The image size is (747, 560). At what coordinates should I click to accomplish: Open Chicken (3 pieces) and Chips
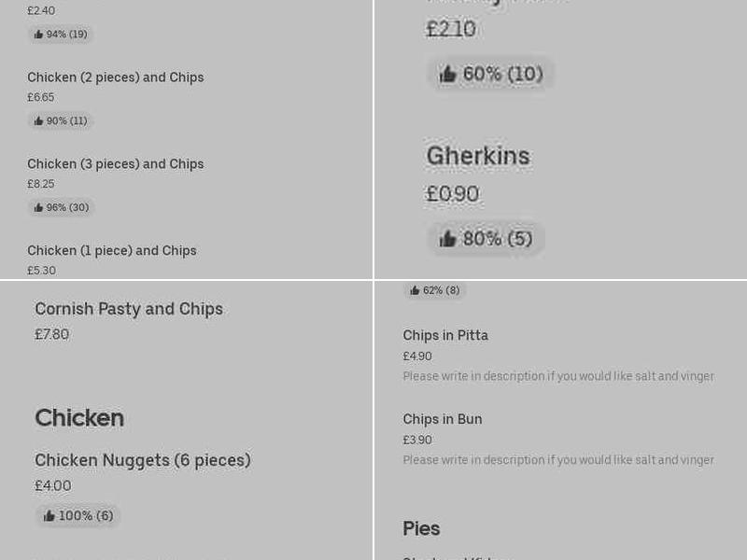tap(115, 163)
